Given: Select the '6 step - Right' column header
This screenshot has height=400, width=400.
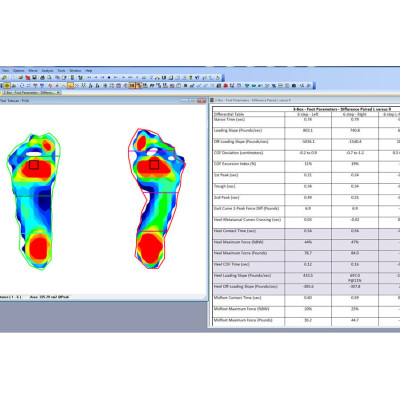Looking at the screenshot, I should [x=355, y=114].
